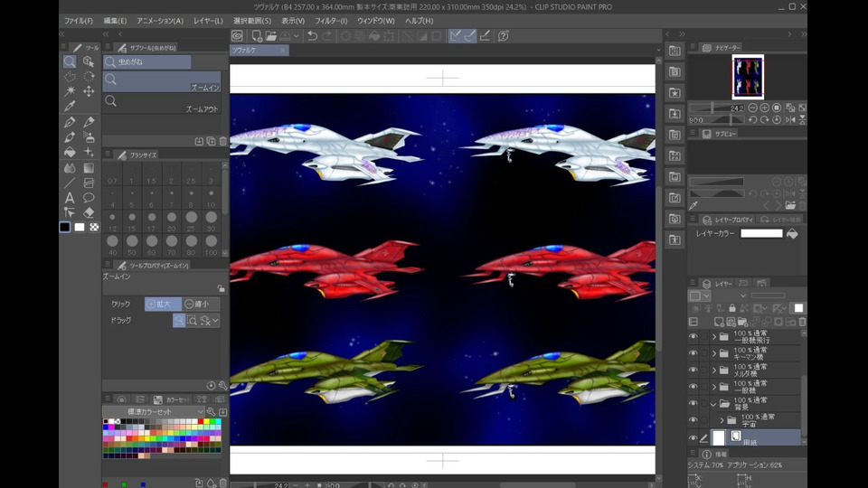Select the Move layer tool

point(89,91)
